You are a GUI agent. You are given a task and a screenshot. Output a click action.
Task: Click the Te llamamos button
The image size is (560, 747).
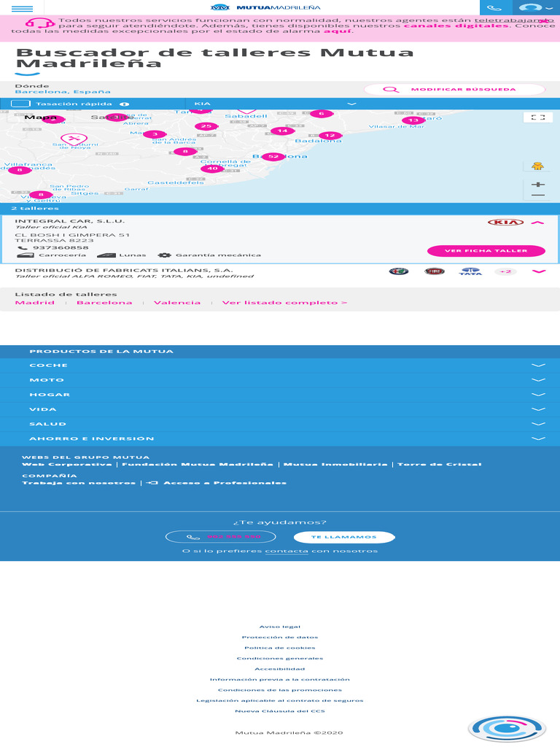point(344,537)
